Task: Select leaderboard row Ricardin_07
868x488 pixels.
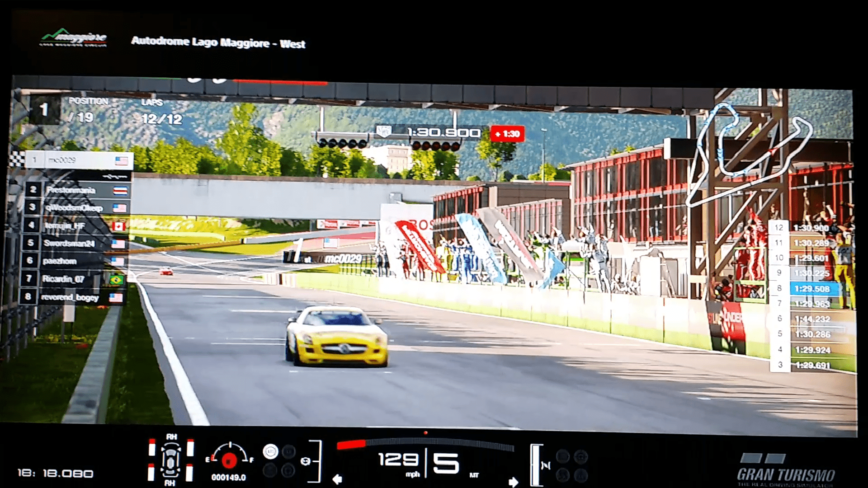Action: coord(72,279)
